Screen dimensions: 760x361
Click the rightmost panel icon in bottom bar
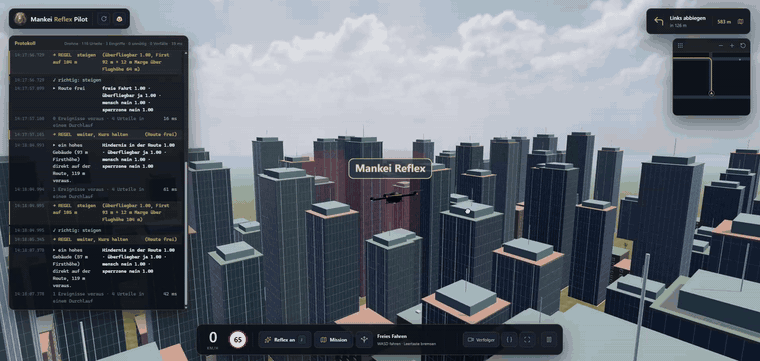[x=549, y=340]
